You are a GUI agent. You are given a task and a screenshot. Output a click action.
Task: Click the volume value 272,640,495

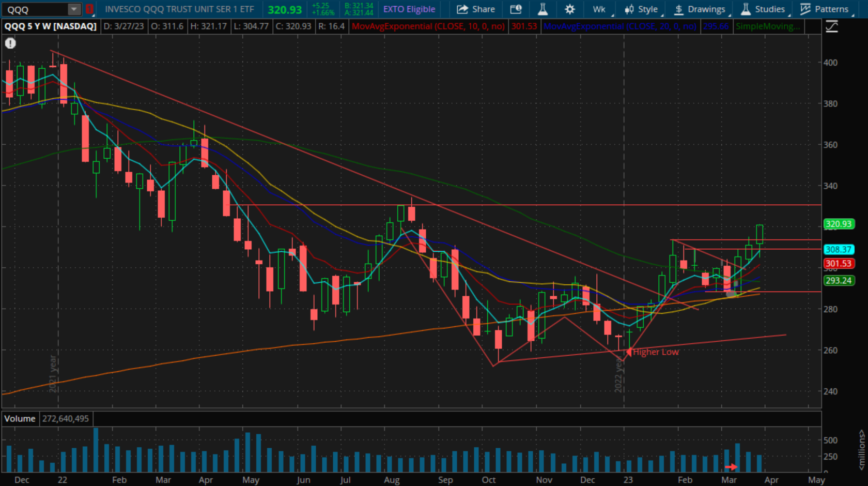point(66,419)
